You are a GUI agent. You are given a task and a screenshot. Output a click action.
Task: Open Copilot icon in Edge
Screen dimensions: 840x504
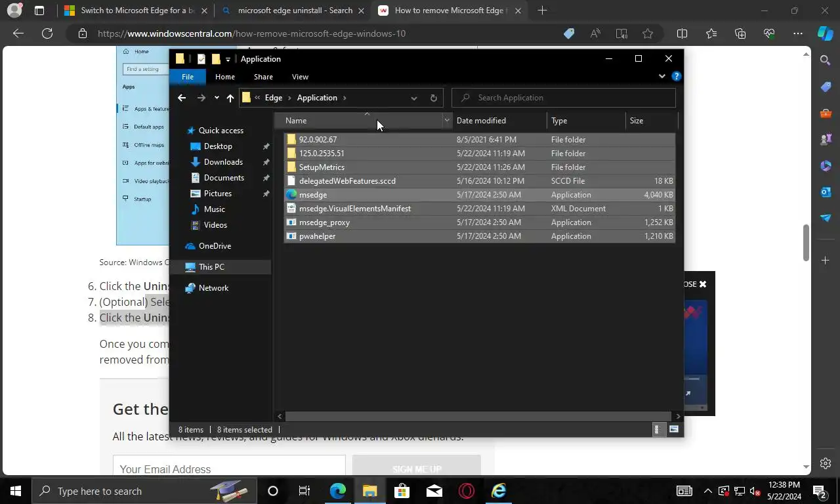[x=825, y=33]
